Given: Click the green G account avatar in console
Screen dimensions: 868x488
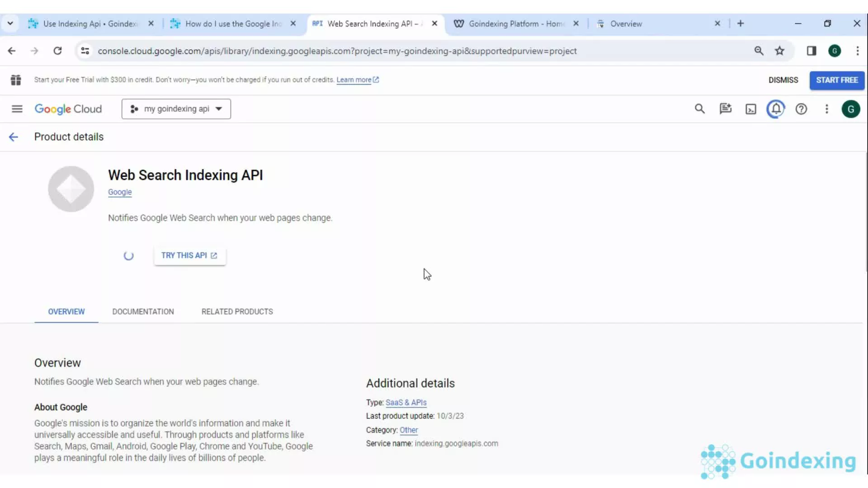Looking at the screenshot, I should pyautogui.click(x=851, y=109).
